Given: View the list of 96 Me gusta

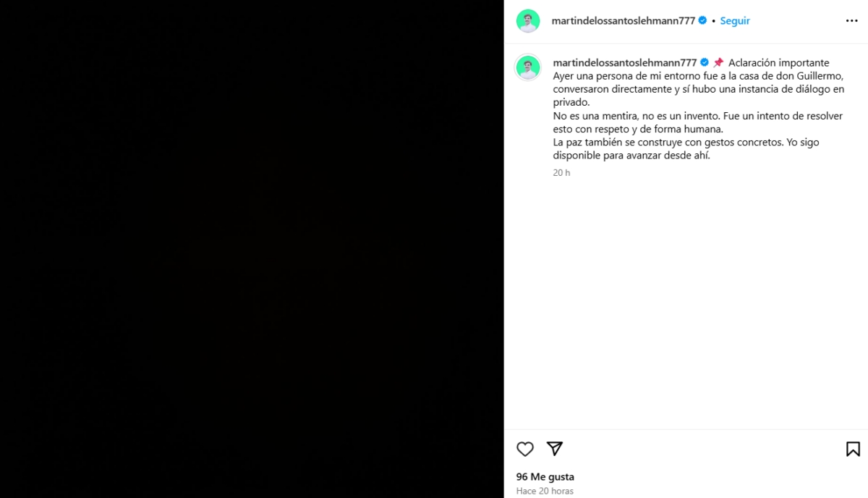Looking at the screenshot, I should tap(545, 477).
